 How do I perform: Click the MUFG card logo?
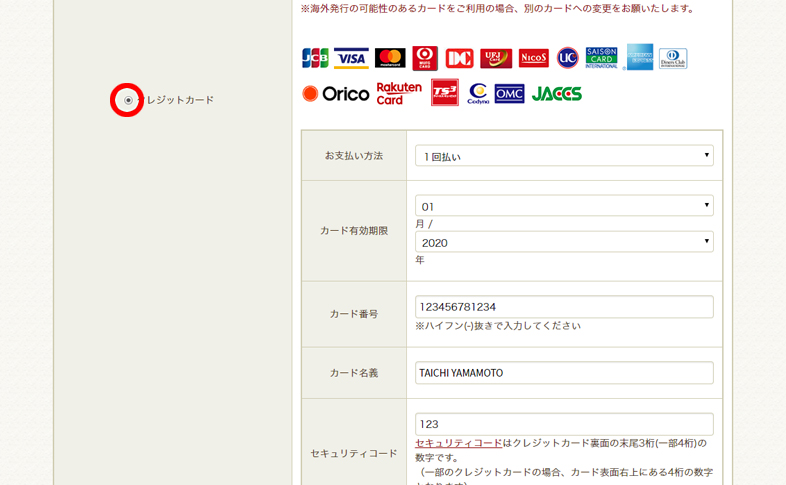tap(425, 58)
